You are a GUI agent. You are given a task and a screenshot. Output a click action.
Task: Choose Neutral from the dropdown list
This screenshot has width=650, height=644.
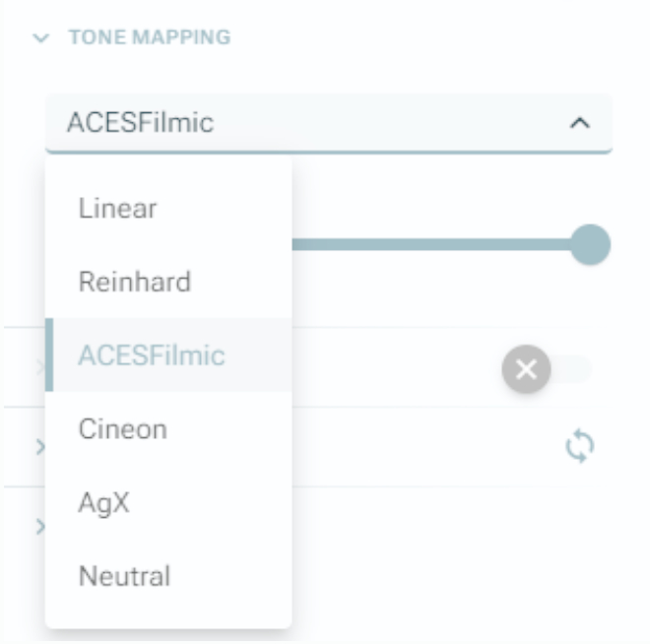coord(124,576)
